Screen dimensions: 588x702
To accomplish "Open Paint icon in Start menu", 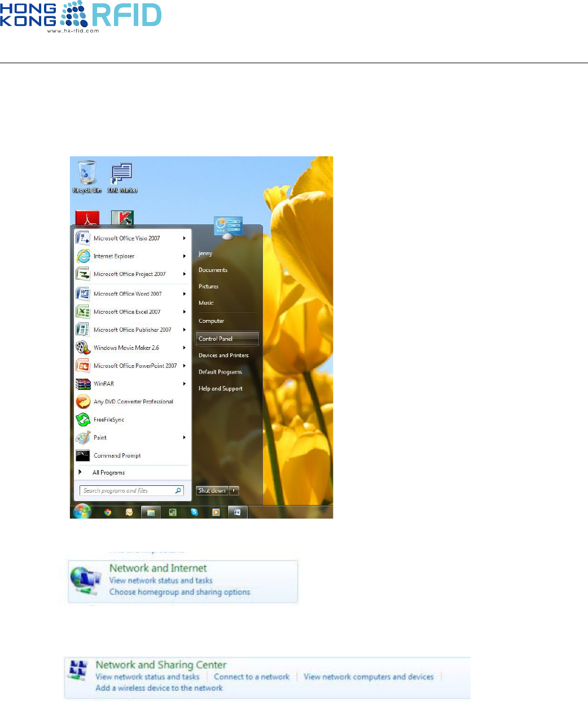I will [83, 438].
